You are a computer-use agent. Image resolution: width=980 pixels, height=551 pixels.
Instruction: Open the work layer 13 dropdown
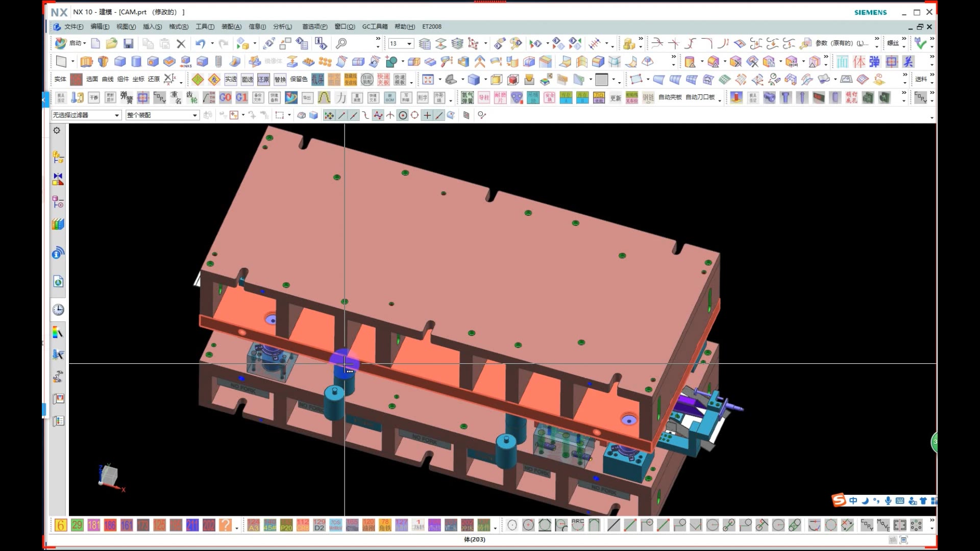coord(408,44)
